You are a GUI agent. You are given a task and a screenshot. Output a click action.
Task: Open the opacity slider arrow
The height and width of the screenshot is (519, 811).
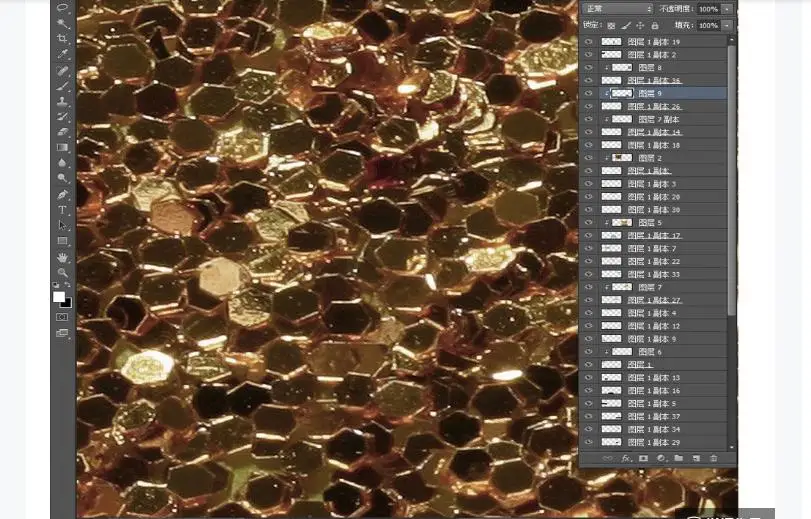727,9
